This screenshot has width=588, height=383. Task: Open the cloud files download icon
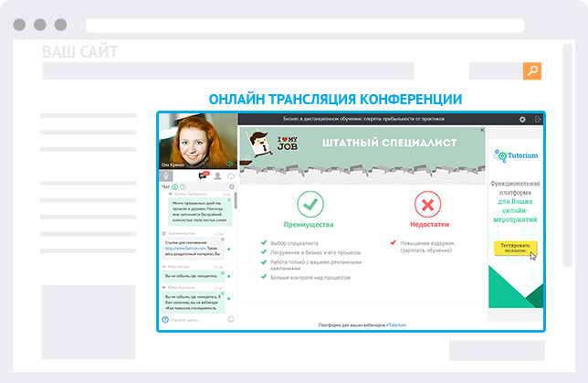231,176
